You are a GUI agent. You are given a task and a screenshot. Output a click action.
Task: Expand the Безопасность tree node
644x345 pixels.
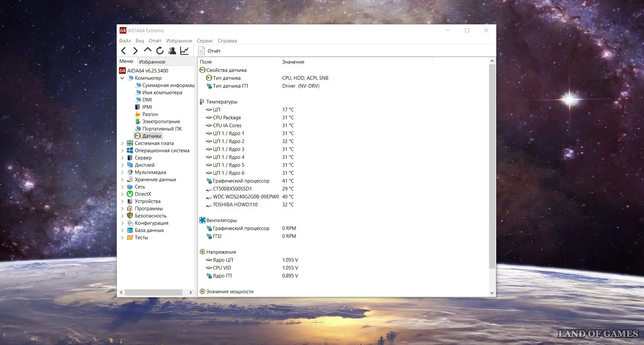[x=122, y=216]
